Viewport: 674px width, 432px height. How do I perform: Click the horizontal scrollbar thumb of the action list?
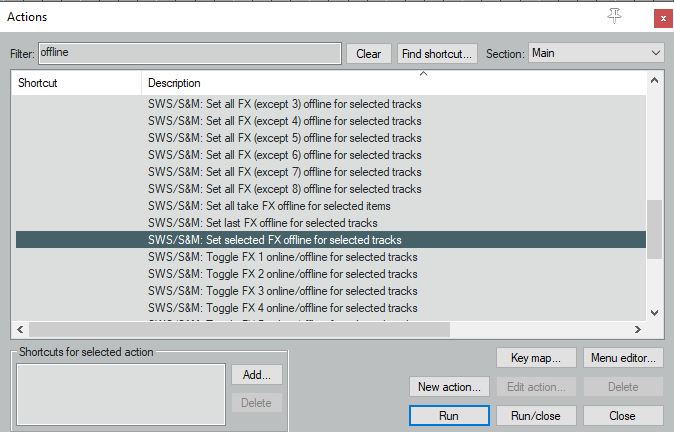(x=239, y=329)
